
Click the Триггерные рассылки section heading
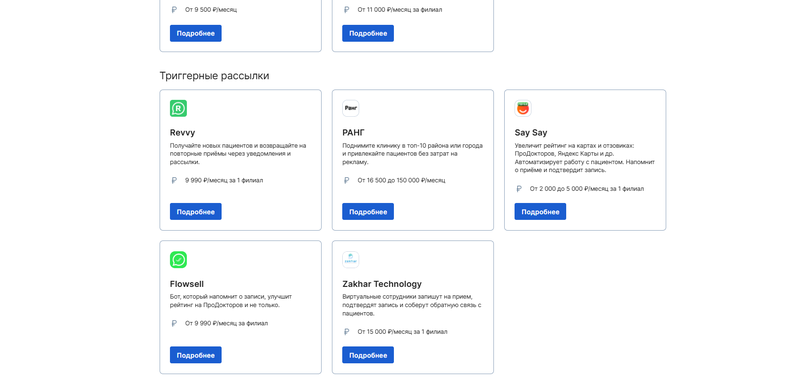pyautogui.click(x=214, y=76)
